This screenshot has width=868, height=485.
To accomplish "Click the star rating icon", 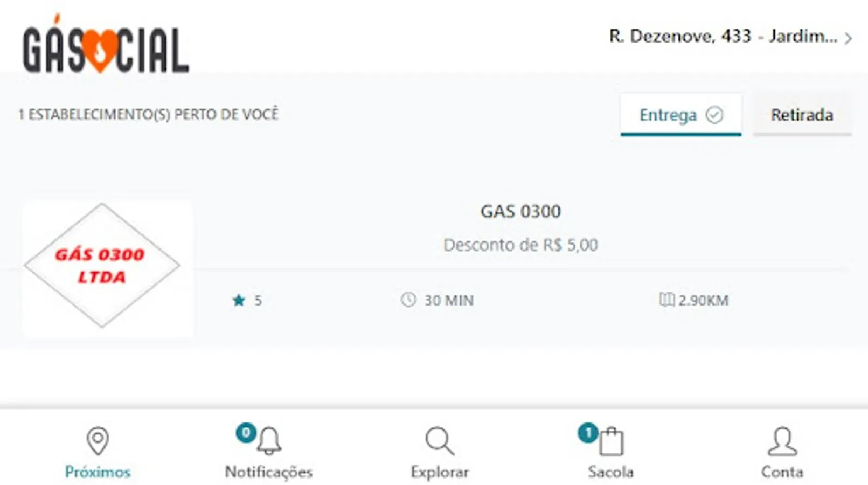I will pos(239,300).
